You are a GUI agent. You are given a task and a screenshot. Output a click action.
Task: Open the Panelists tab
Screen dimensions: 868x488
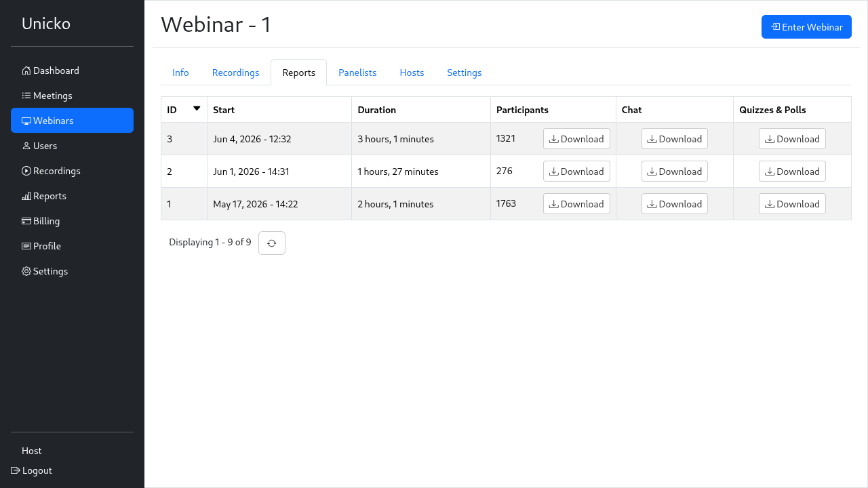[x=357, y=73]
